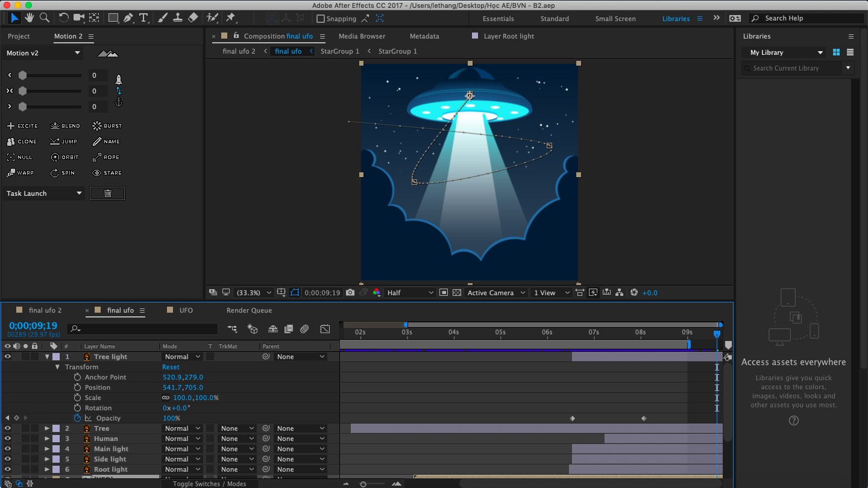Viewport: 868px width, 488px height.
Task: Switch to the Render Queue tab
Action: tap(249, 310)
